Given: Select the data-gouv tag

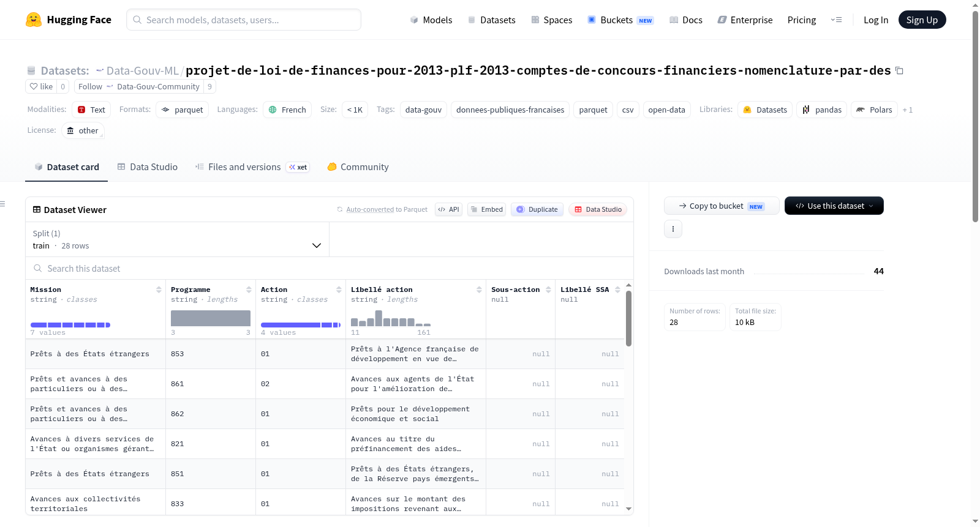Looking at the screenshot, I should pyautogui.click(x=423, y=110).
